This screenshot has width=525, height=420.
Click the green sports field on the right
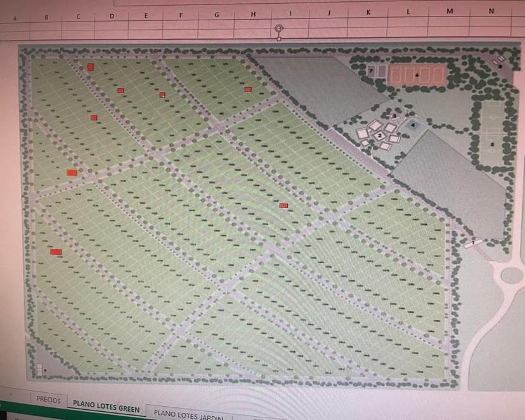click(x=492, y=126)
